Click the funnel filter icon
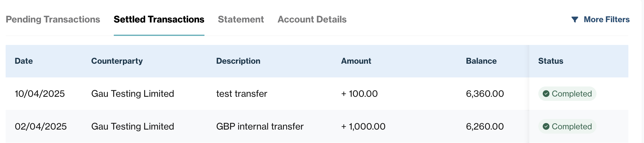 575,19
